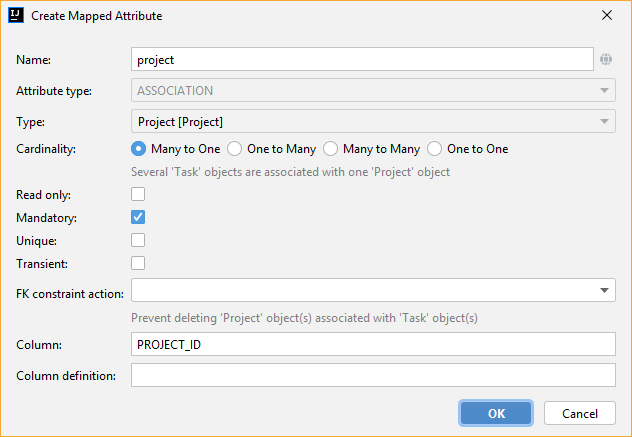Open the Attribute type dropdown arrow
This screenshot has width=632, height=437.
point(604,90)
